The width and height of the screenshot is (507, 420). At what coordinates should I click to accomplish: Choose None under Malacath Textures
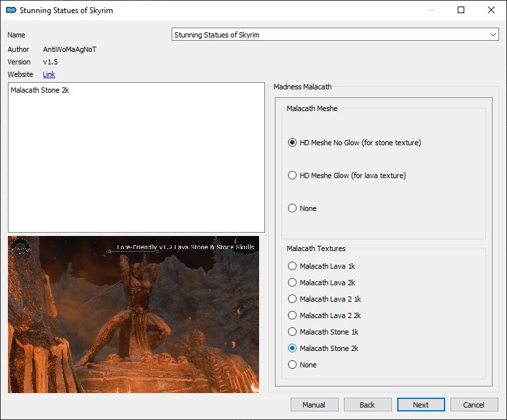click(x=293, y=365)
